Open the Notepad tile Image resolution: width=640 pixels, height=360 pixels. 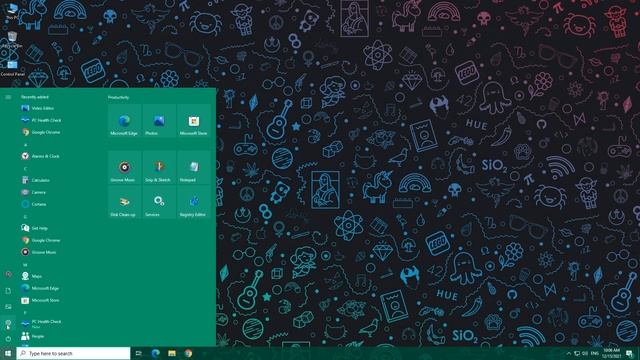pyautogui.click(x=194, y=167)
